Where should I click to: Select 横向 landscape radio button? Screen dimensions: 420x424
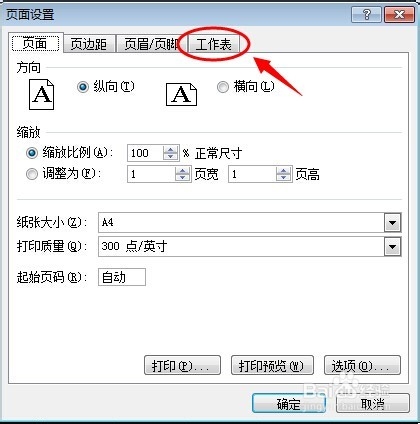[x=223, y=87]
